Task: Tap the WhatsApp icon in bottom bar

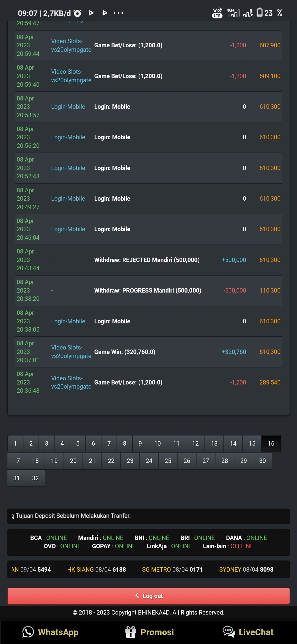Action: point(28,632)
